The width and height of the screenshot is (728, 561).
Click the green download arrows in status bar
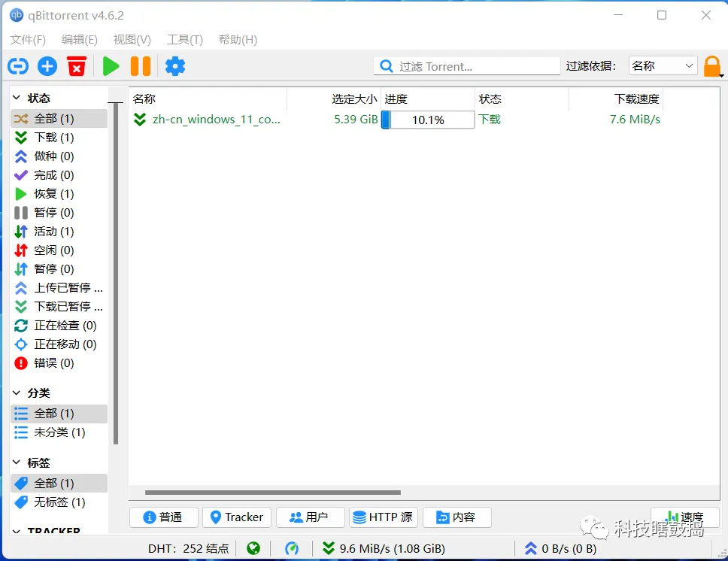[x=328, y=549]
